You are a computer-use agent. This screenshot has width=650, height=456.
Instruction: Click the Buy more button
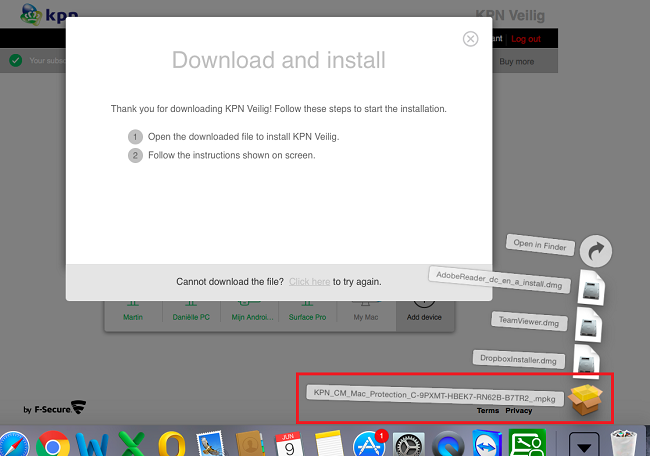tap(516, 61)
